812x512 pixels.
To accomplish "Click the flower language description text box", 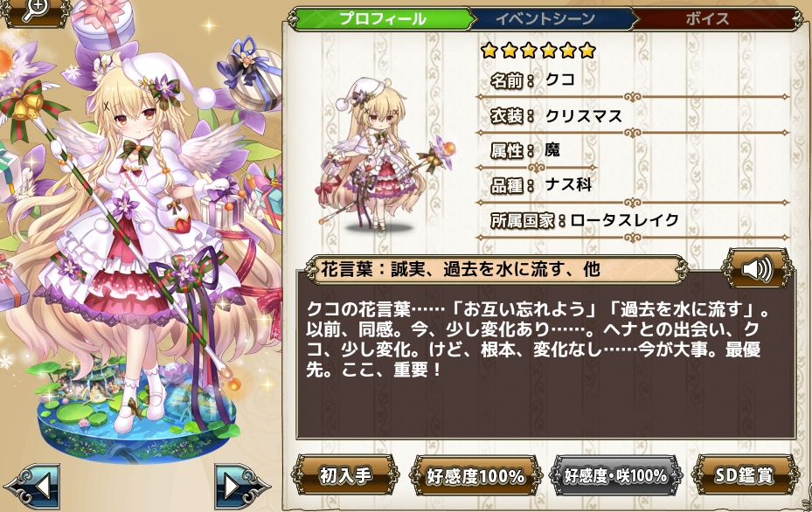I will click(545, 357).
